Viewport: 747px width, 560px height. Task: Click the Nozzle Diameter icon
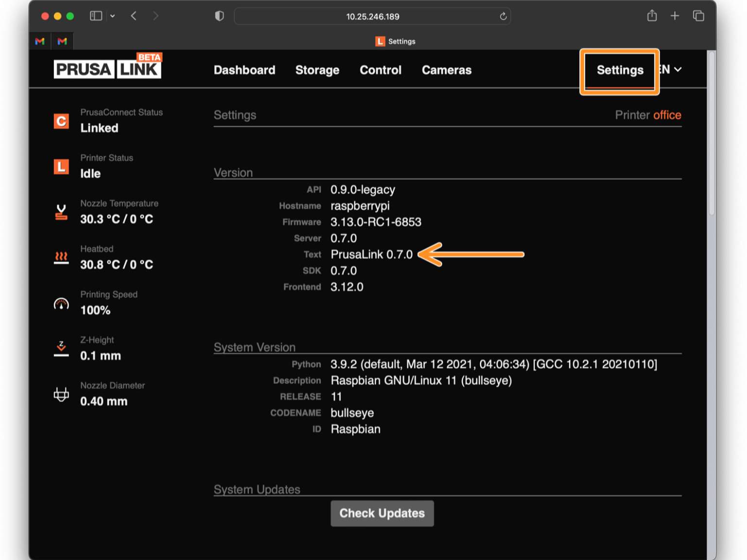[61, 394]
